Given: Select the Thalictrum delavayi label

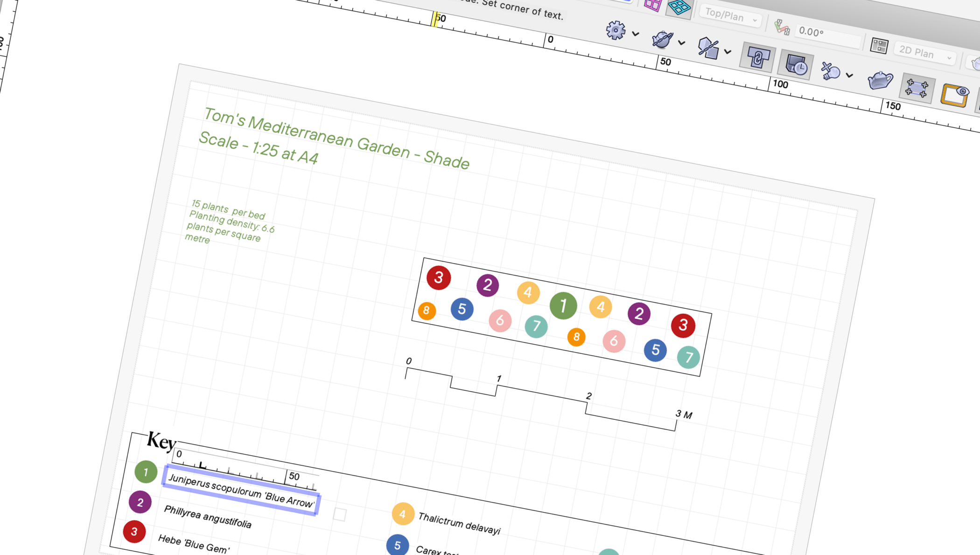Looking at the screenshot, I should pos(459,524).
